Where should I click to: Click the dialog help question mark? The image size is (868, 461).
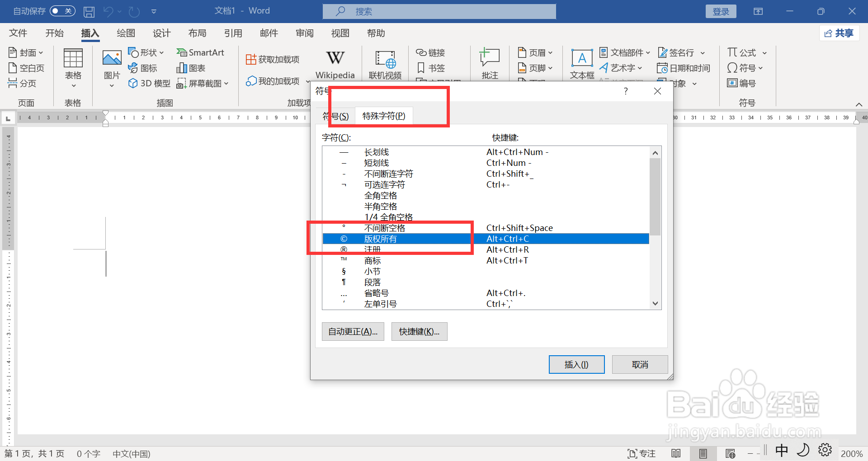click(626, 91)
